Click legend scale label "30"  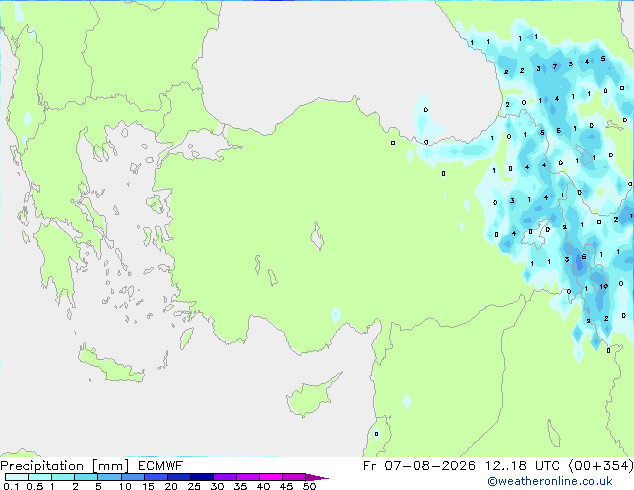(217, 486)
